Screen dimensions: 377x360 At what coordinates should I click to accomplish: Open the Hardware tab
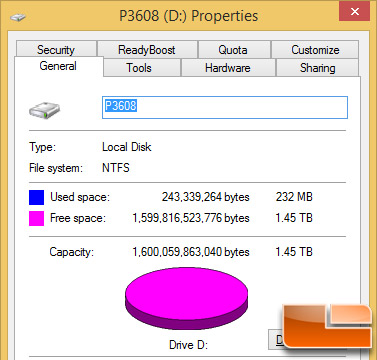[228, 68]
